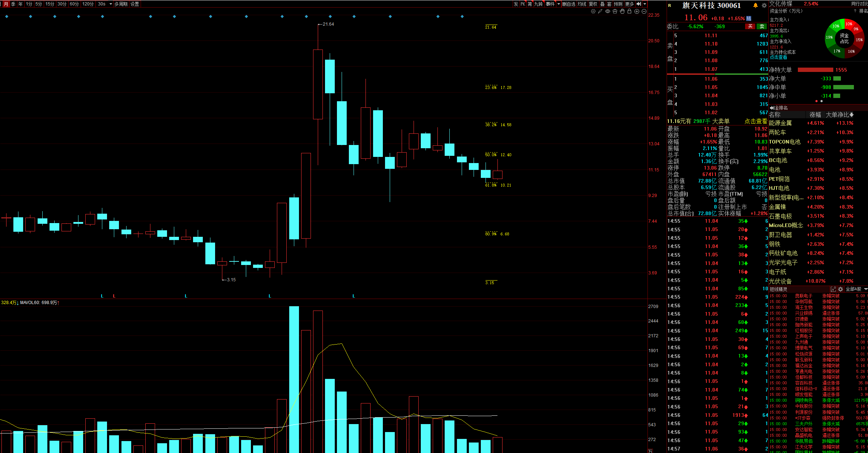This screenshot has height=453, width=868.
Task: Open chart settings gear icon
Action: [x=593, y=12]
